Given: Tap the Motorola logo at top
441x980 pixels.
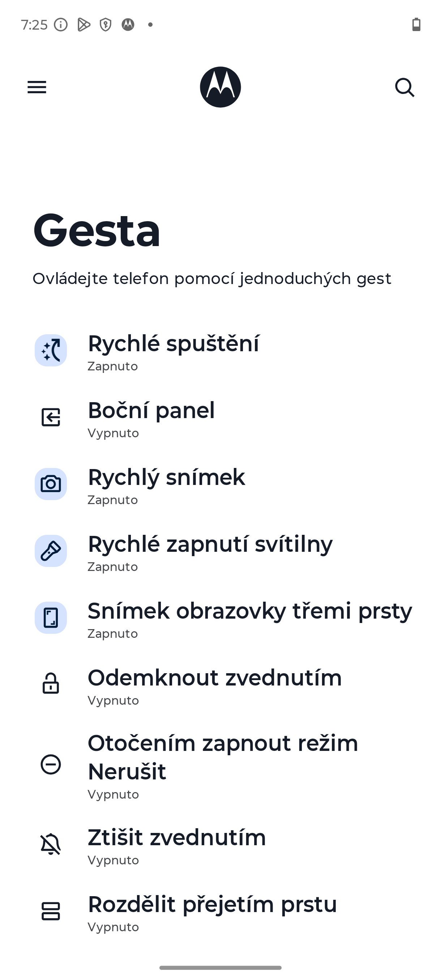Looking at the screenshot, I should point(220,87).
